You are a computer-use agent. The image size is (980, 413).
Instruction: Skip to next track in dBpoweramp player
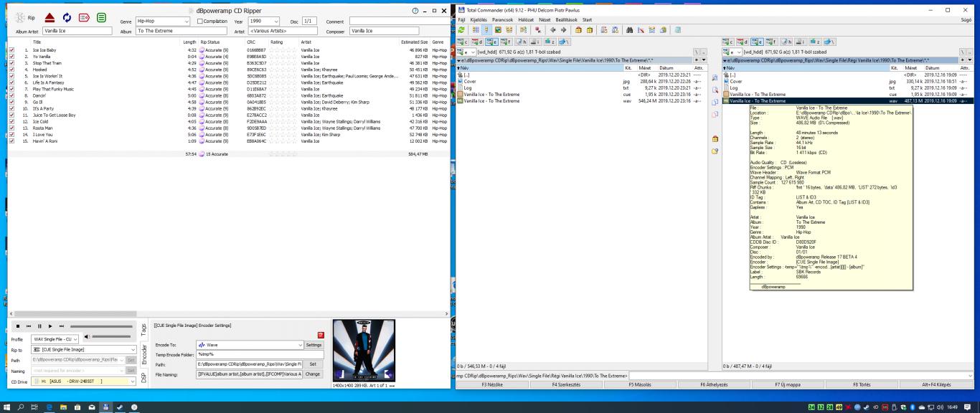(x=62, y=326)
